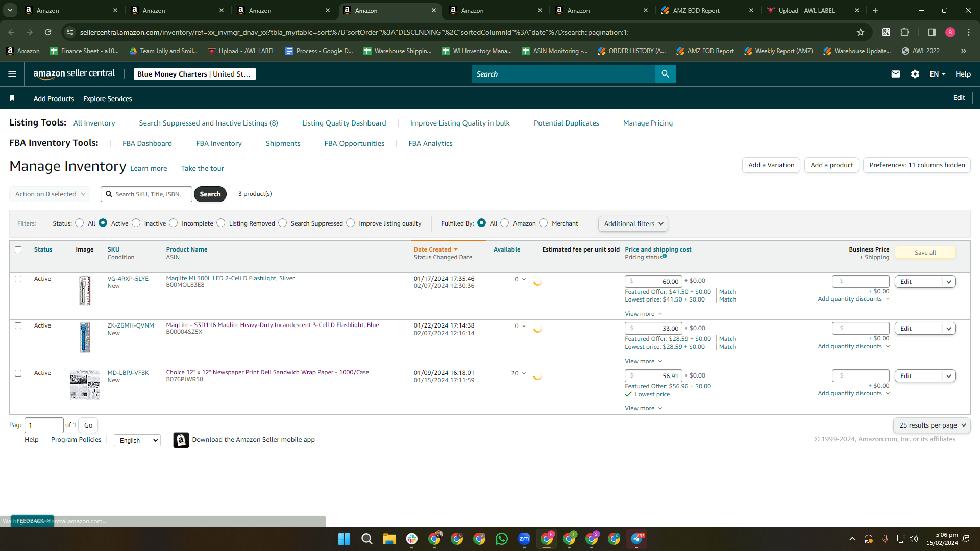Open the 25 results per page dropdown
The width and height of the screenshot is (980, 551).
click(932, 425)
